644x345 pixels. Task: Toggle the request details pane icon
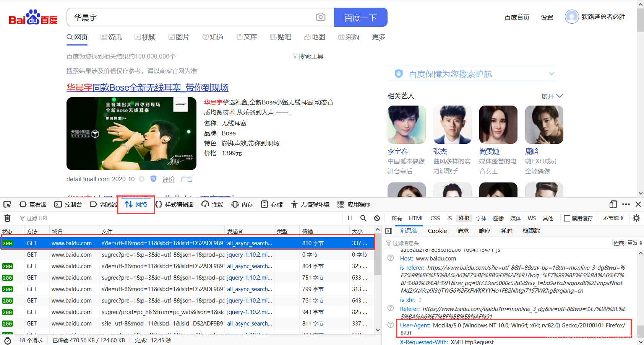[389, 231]
